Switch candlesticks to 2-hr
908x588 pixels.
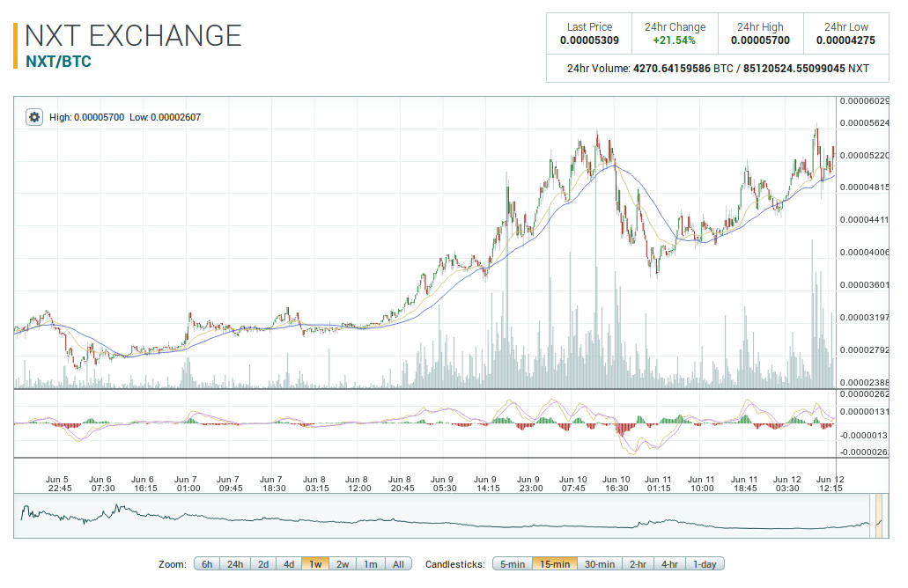pyautogui.click(x=639, y=563)
